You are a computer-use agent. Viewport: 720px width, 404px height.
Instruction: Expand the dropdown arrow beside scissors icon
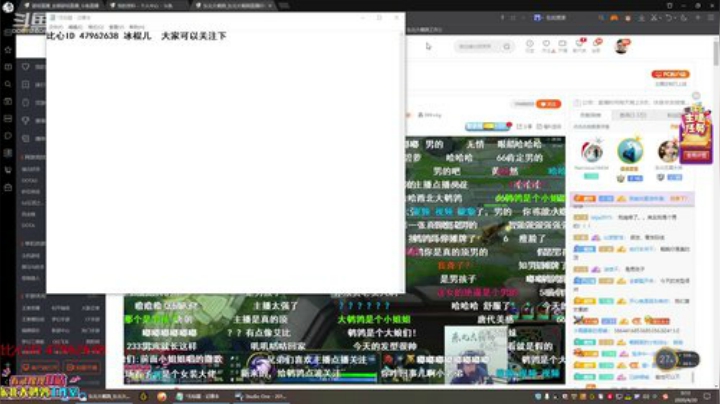(660, 17)
